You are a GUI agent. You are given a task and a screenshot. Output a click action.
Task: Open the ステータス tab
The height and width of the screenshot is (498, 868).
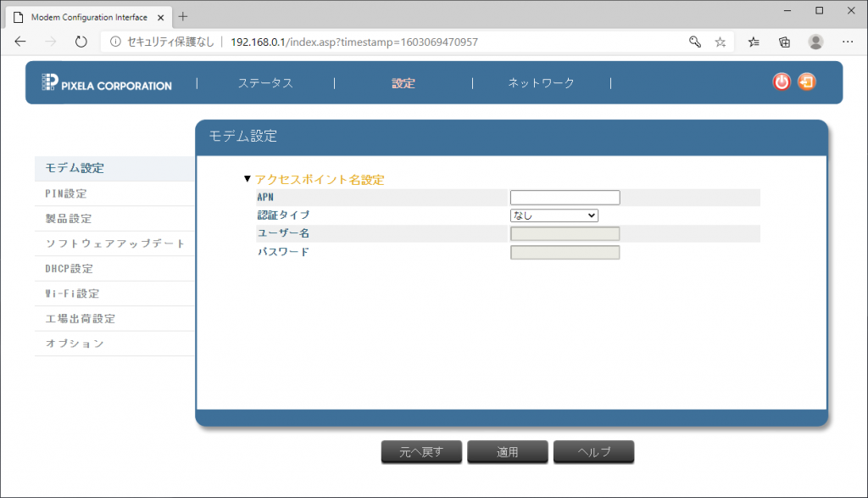265,83
